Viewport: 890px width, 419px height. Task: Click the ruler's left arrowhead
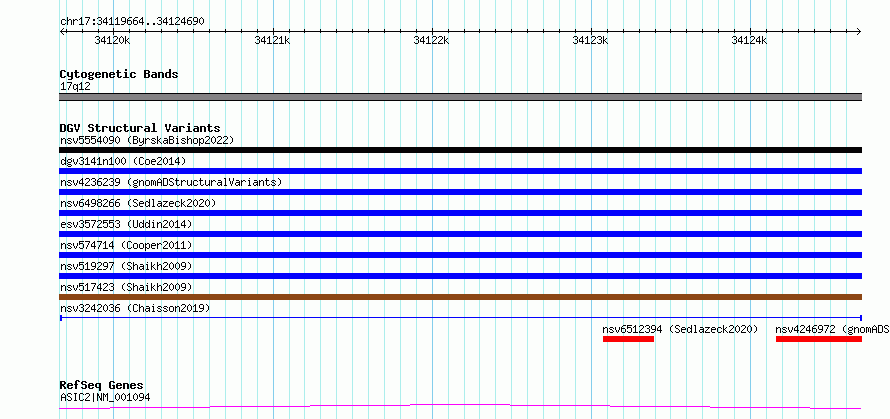coord(62,31)
